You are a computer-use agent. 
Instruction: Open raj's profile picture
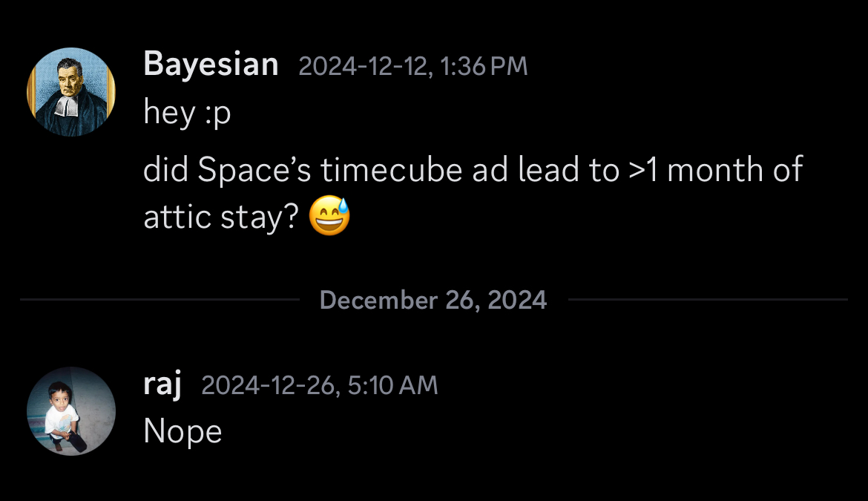pos(71,410)
